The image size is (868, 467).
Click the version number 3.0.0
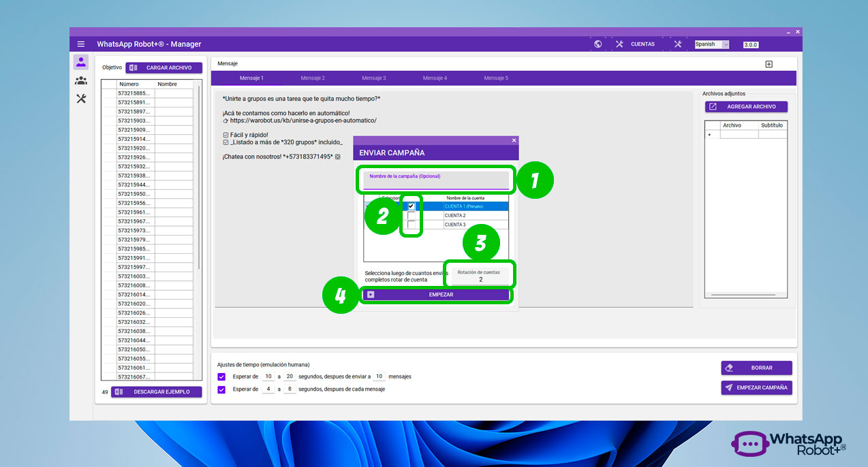pyautogui.click(x=750, y=45)
